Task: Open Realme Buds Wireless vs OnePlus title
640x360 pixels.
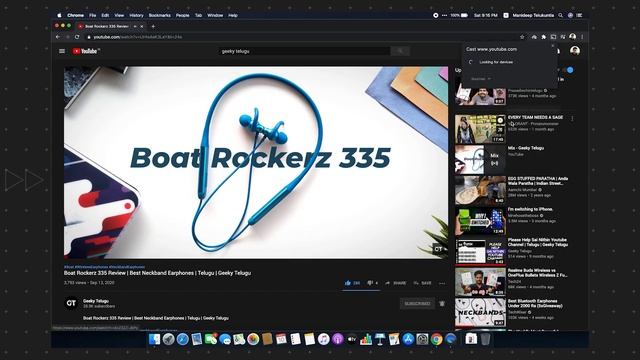Action: pyautogui.click(x=538, y=273)
